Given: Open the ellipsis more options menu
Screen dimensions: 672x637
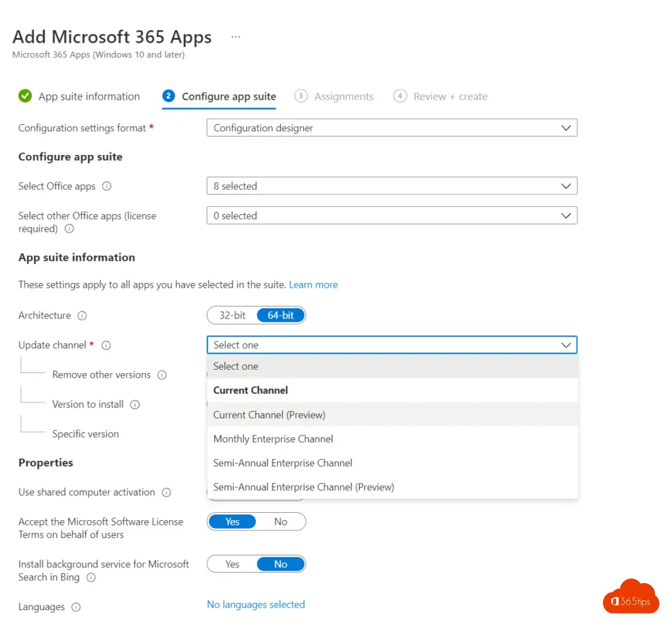Looking at the screenshot, I should tap(236, 37).
